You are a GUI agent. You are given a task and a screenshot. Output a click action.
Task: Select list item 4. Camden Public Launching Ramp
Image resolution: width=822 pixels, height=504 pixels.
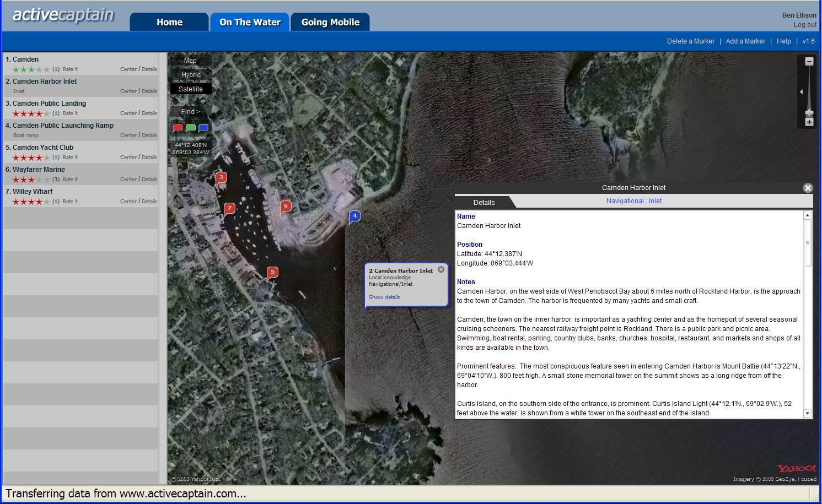81,130
